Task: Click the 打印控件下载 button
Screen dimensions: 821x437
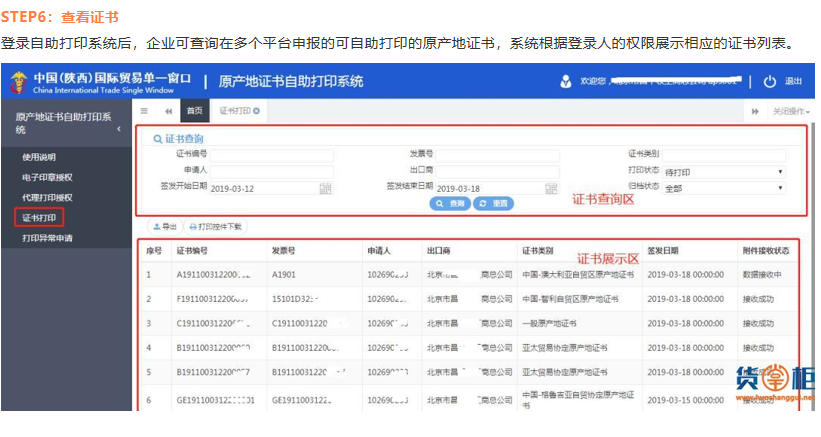Action: (215, 227)
